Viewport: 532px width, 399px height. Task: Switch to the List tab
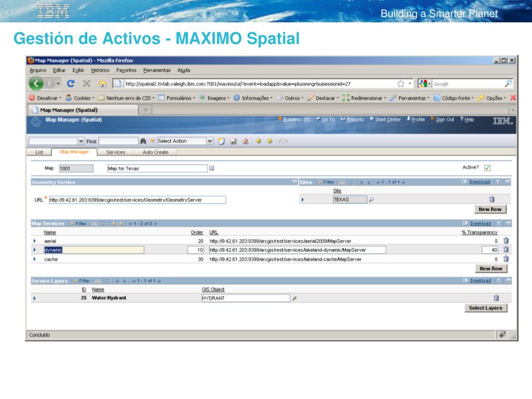(39, 152)
